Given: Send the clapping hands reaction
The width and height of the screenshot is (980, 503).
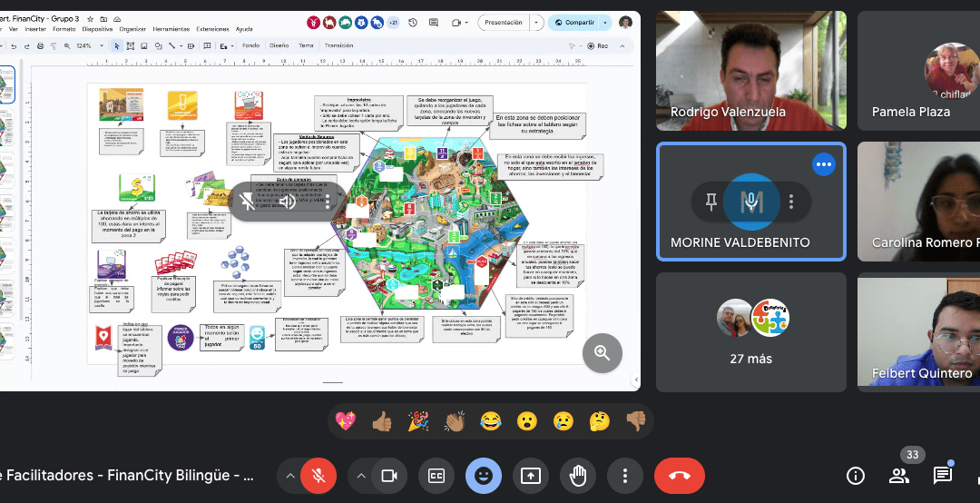Looking at the screenshot, I should tap(455, 421).
